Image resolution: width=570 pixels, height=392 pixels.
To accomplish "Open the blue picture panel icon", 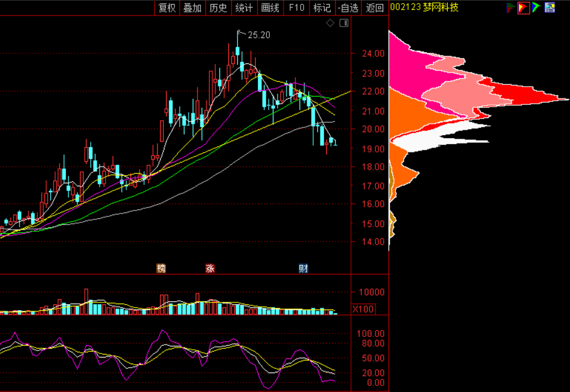I will point(550,8).
